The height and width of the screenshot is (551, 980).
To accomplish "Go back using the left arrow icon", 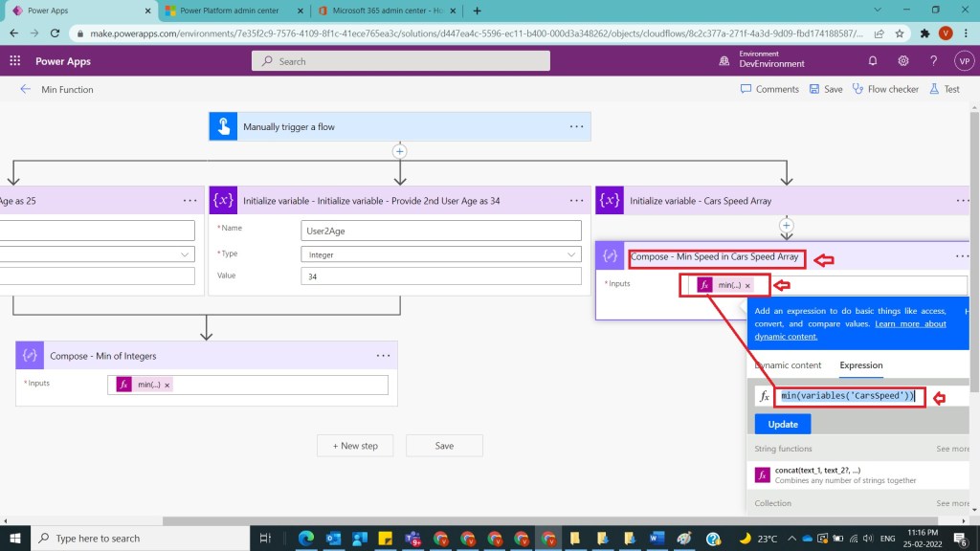I will [x=25, y=89].
